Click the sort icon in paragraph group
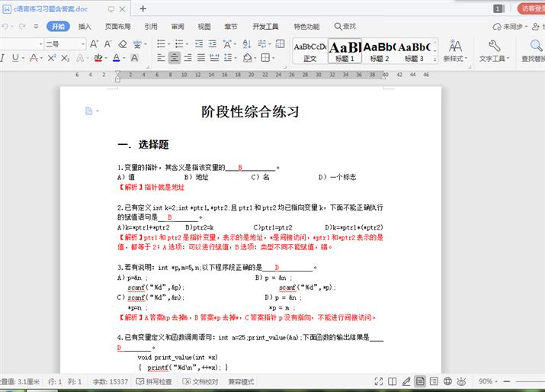Viewport: 545px width, 392px height. (x=247, y=44)
